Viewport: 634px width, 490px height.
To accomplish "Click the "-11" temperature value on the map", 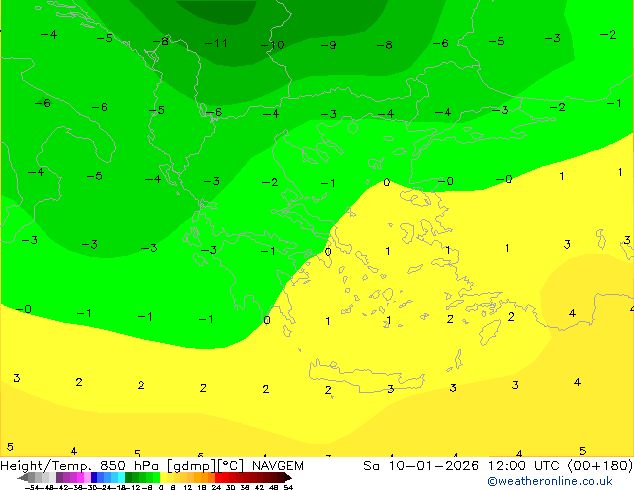I will pos(216,43).
